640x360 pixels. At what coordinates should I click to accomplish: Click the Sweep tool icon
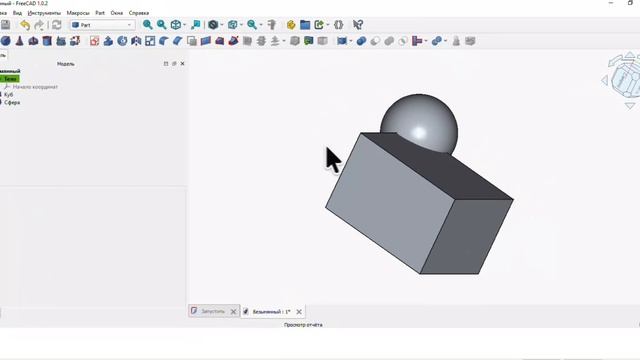point(233,41)
